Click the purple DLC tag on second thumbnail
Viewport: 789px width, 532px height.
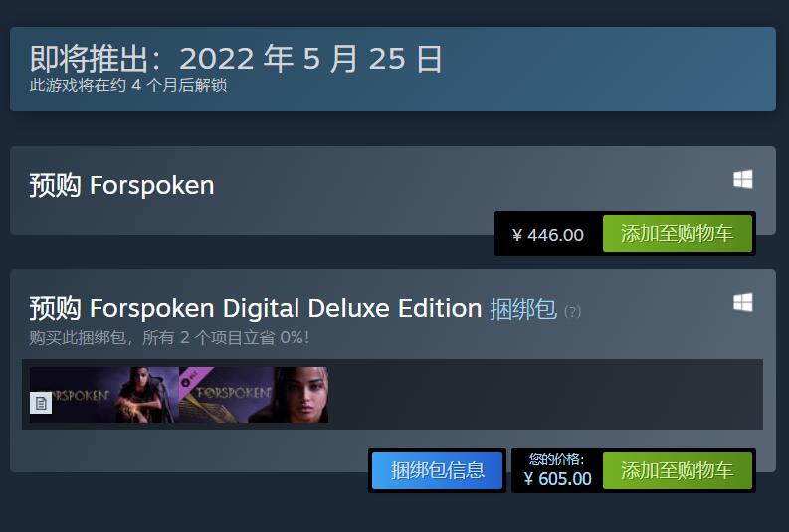point(193,378)
